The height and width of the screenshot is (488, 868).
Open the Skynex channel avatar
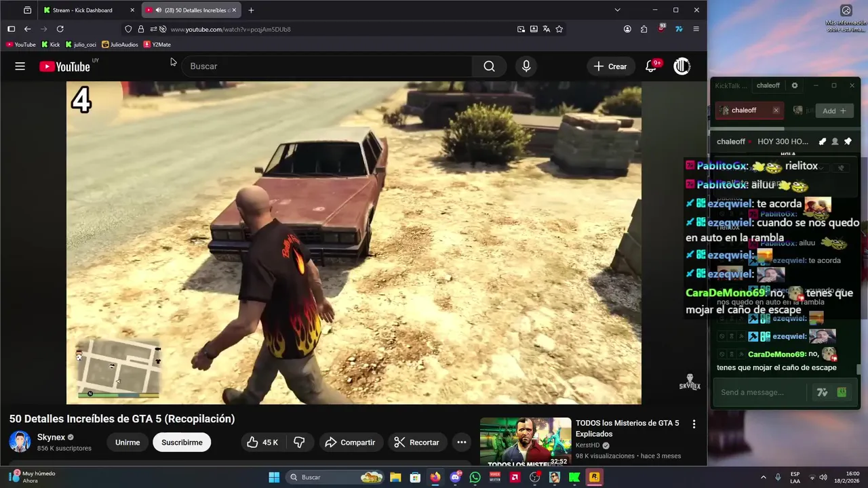coord(20,442)
